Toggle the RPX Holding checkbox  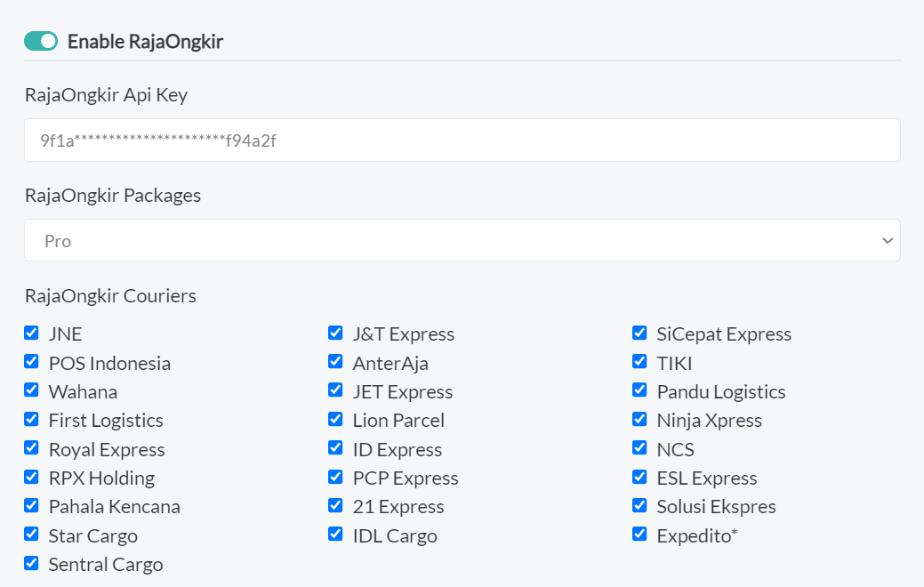pyautogui.click(x=32, y=477)
